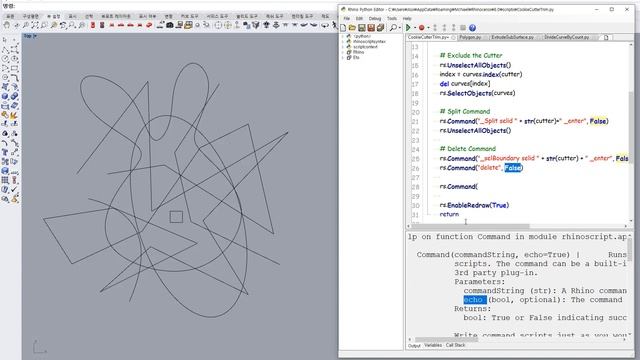640x360 pixels.
Task: Click the '# Split Command' comment line
Action: pos(464,111)
